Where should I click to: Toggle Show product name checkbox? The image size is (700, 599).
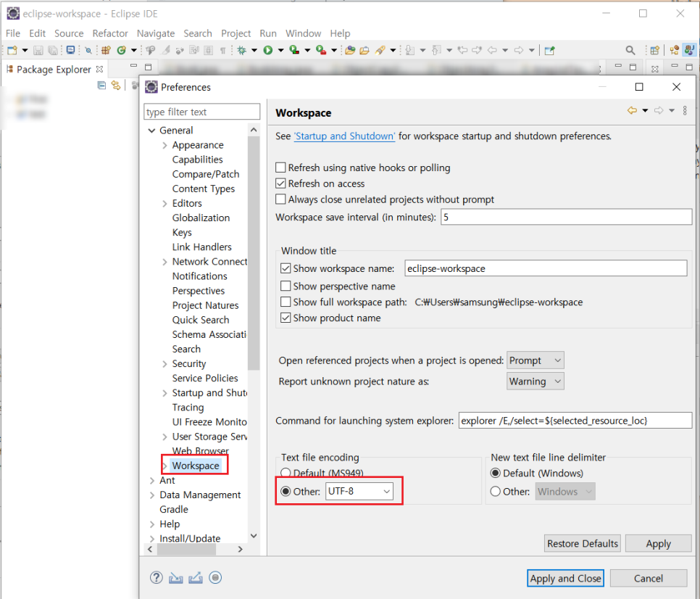(x=286, y=318)
